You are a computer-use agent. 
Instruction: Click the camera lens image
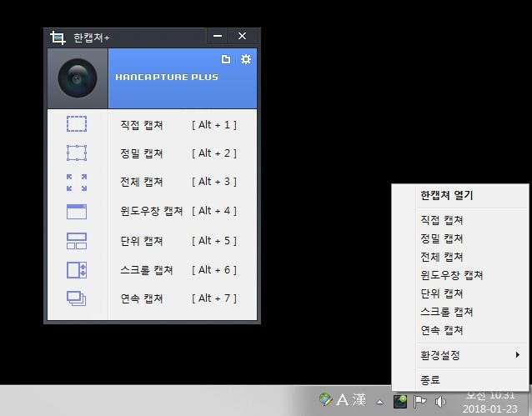pos(78,78)
